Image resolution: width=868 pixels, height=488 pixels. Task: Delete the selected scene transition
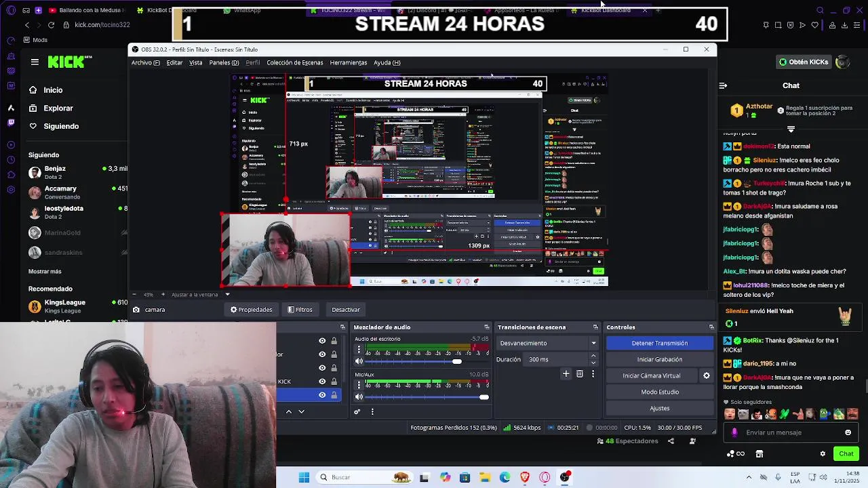point(579,373)
